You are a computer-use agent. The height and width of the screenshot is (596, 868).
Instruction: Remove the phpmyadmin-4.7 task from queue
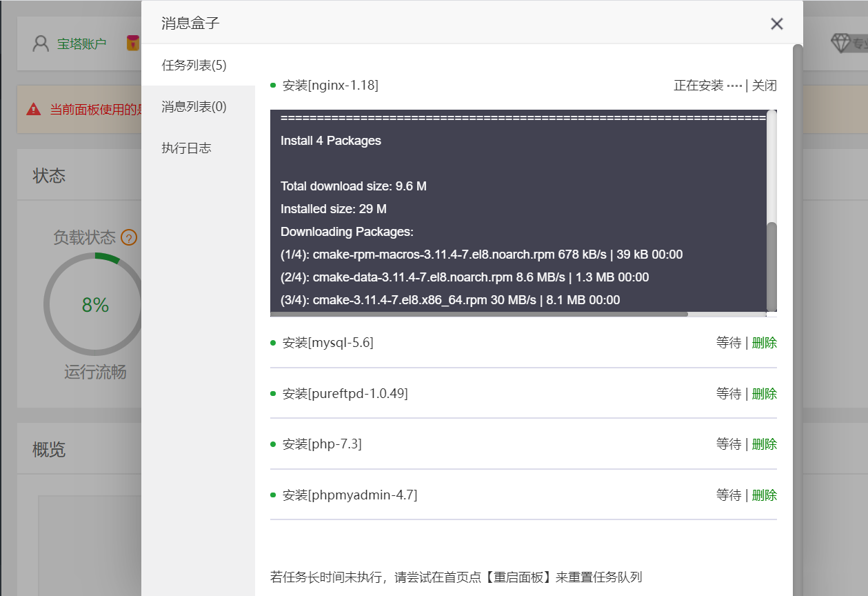[764, 495]
